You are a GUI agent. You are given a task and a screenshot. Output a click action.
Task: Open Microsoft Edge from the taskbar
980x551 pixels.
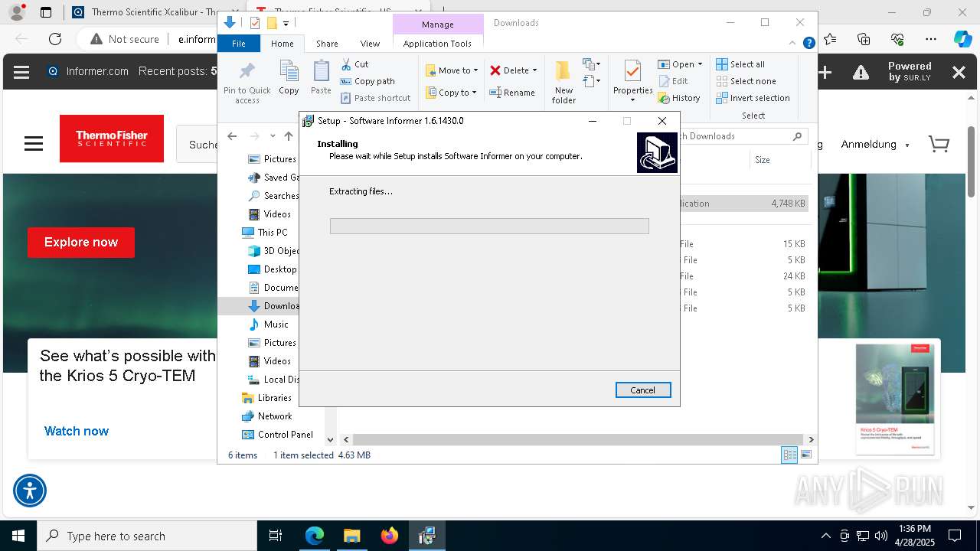[315, 536]
